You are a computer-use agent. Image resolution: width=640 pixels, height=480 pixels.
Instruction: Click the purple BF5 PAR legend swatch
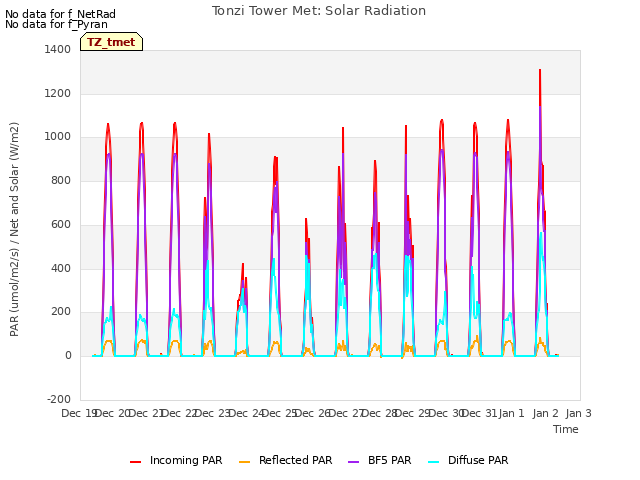pyautogui.click(x=353, y=462)
